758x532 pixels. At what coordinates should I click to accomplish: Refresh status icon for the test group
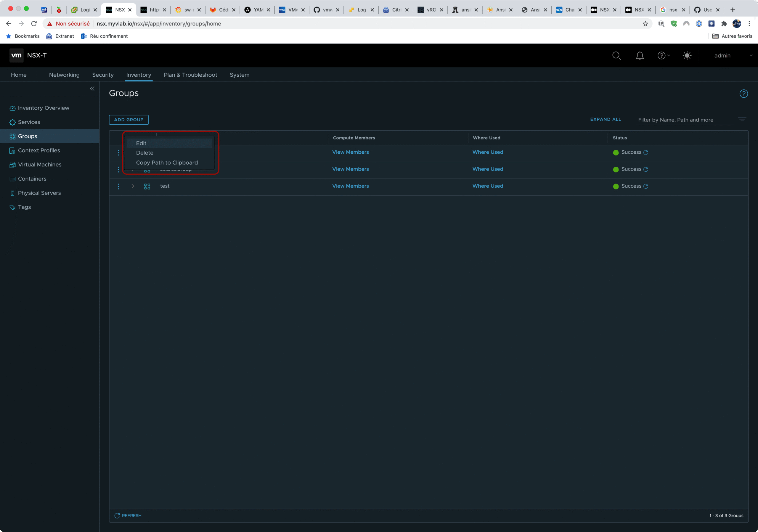[x=645, y=186]
